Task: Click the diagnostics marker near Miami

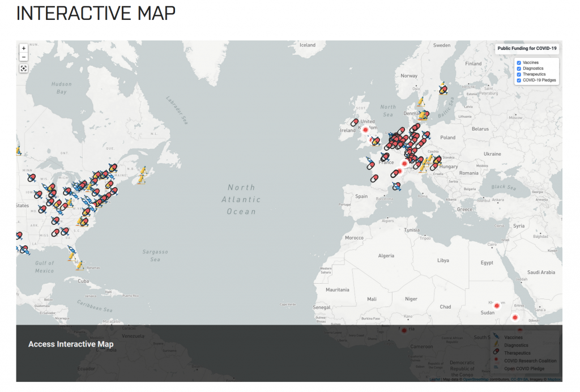Action: (79, 265)
